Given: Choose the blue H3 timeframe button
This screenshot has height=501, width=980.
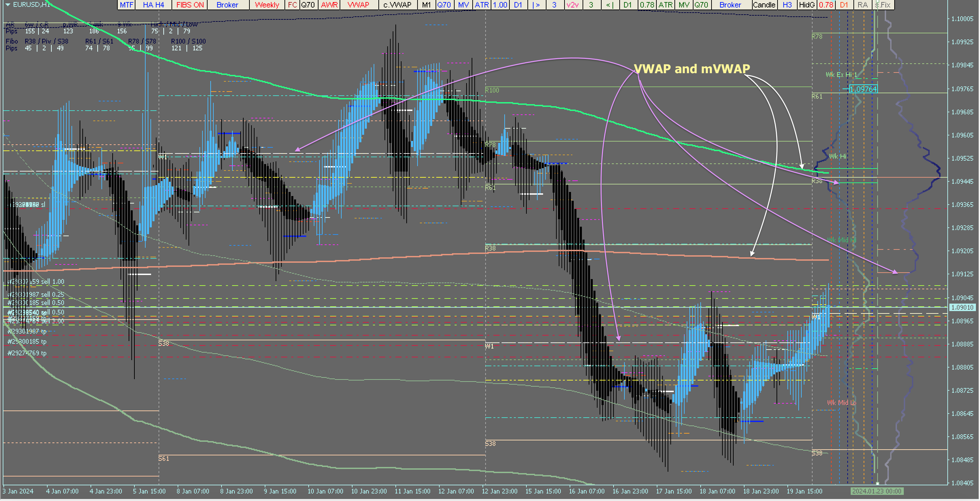Looking at the screenshot, I should pyautogui.click(x=787, y=4).
